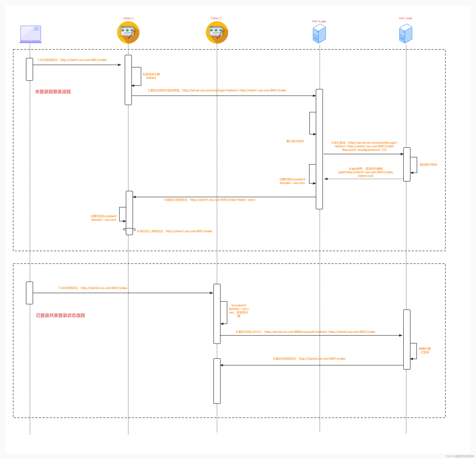Click step 6 successful entry label
The height and width of the screenshot is (459, 476).
coord(175,231)
